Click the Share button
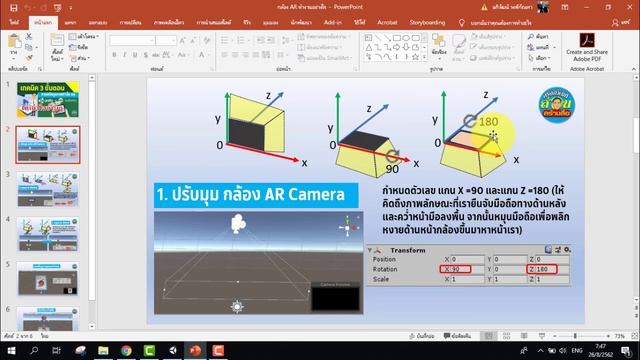Viewport: 640px width, 360px height. pos(621,23)
